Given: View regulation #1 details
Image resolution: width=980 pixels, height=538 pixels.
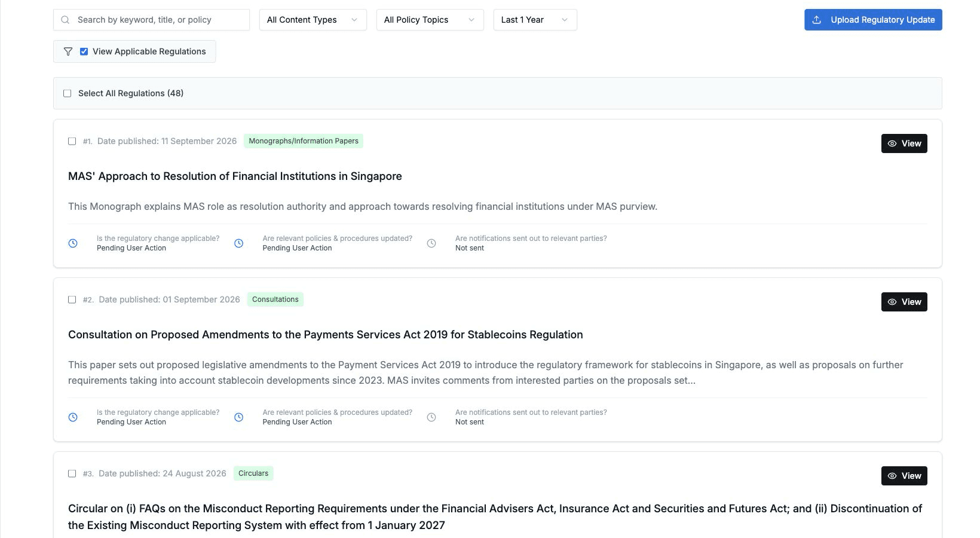Looking at the screenshot, I should click(904, 143).
